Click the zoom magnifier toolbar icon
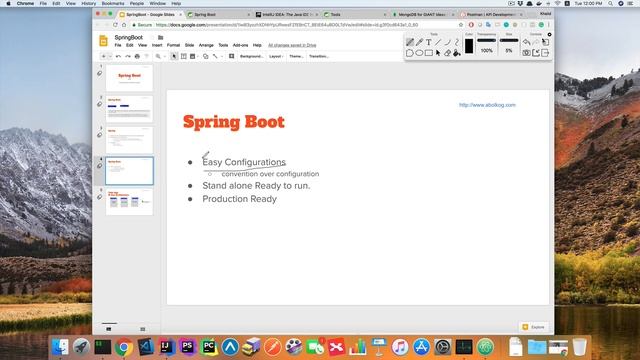 [x=158, y=56]
